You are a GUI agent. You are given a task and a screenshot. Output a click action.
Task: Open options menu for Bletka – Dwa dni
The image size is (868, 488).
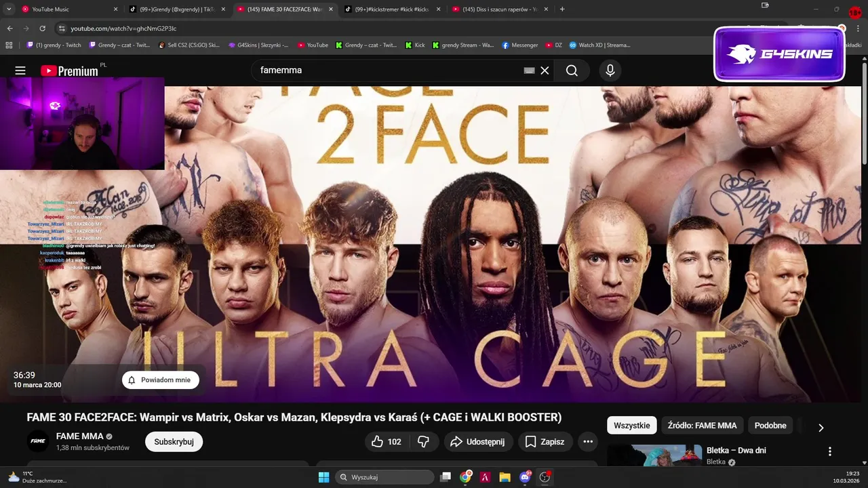click(829, 451)
